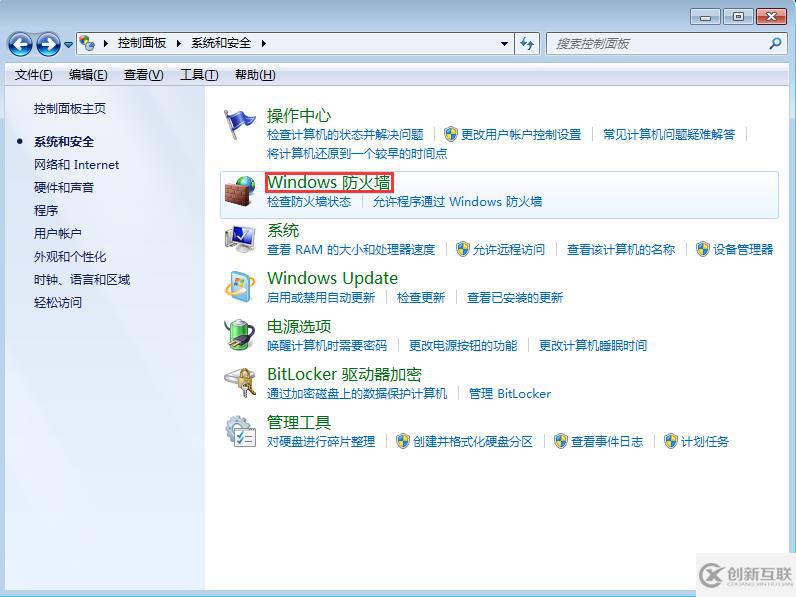Click the shield icon next to 设备管理器
The height and width of the screenshot is (597, 796).
(x=703, y=249)
